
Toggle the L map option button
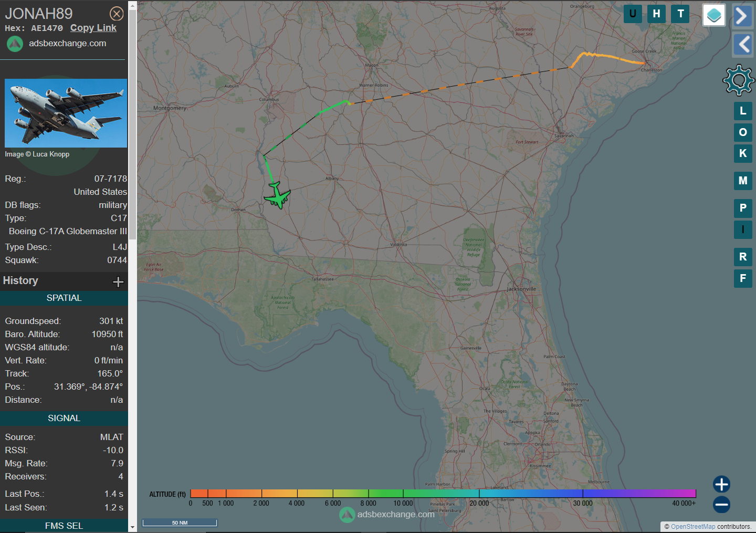pos(743,111)
